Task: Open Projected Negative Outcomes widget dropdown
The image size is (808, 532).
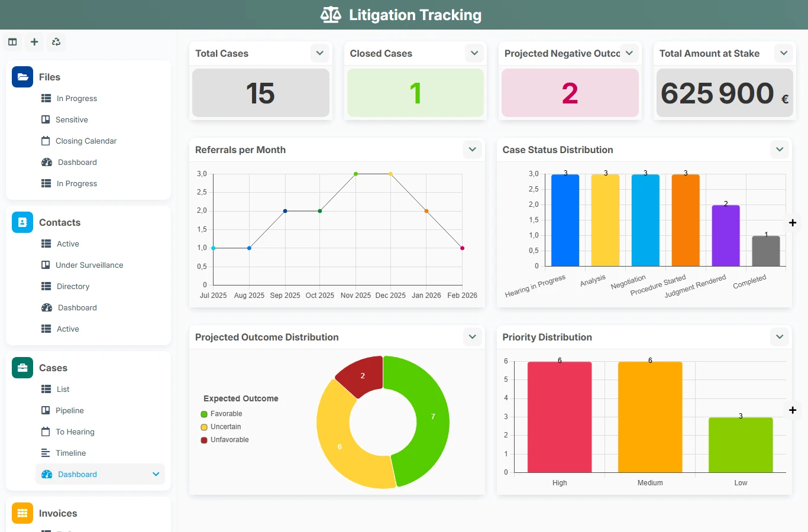Action: tap(629, 53)
